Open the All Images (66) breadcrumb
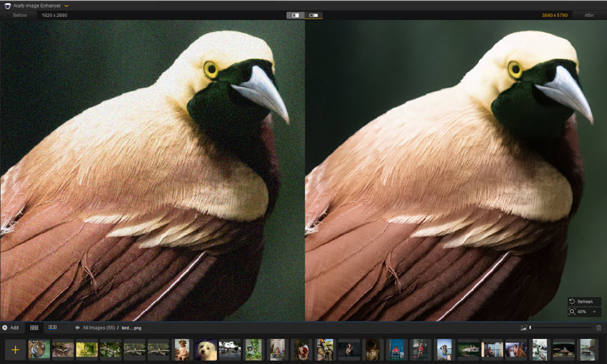Screen dimensions: 607x364 99,328
